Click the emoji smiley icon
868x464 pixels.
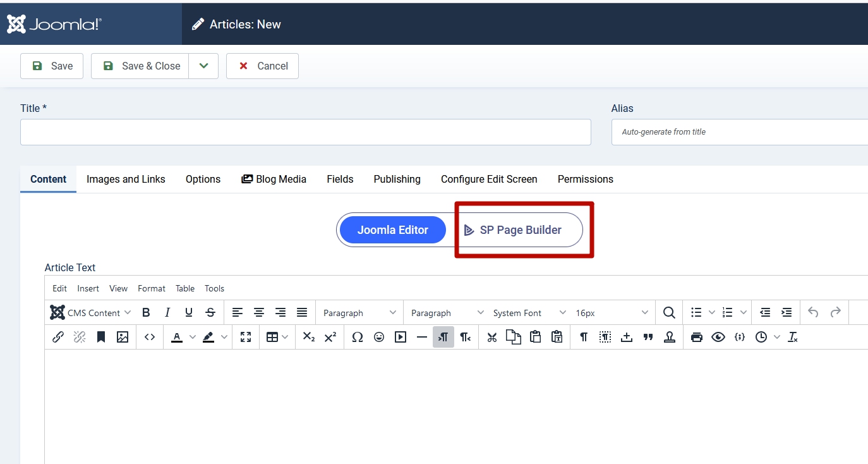[379, 337]
